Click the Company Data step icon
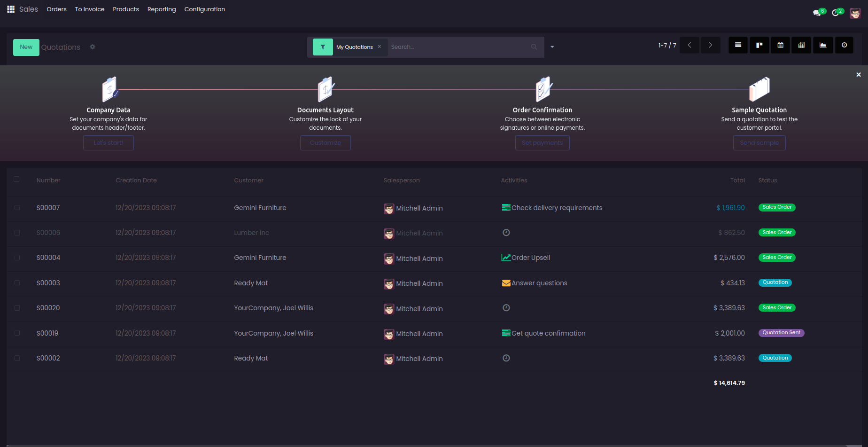 click(x=110, y=89)
